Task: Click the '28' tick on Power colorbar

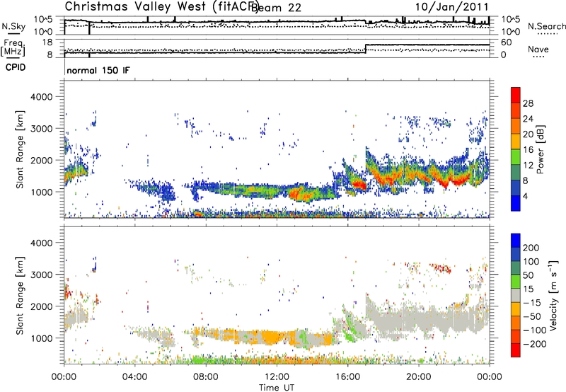Action: tap(528, 103)
